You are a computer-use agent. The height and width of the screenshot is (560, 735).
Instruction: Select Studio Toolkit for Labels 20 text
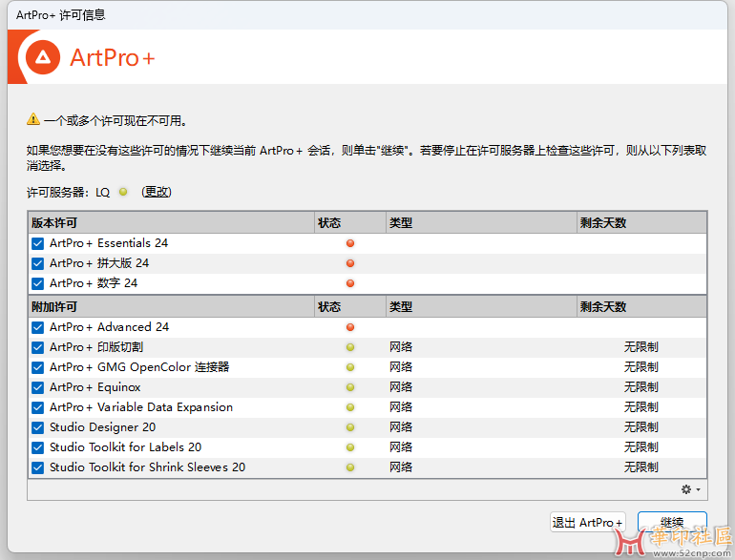click(x=126, y=447)
